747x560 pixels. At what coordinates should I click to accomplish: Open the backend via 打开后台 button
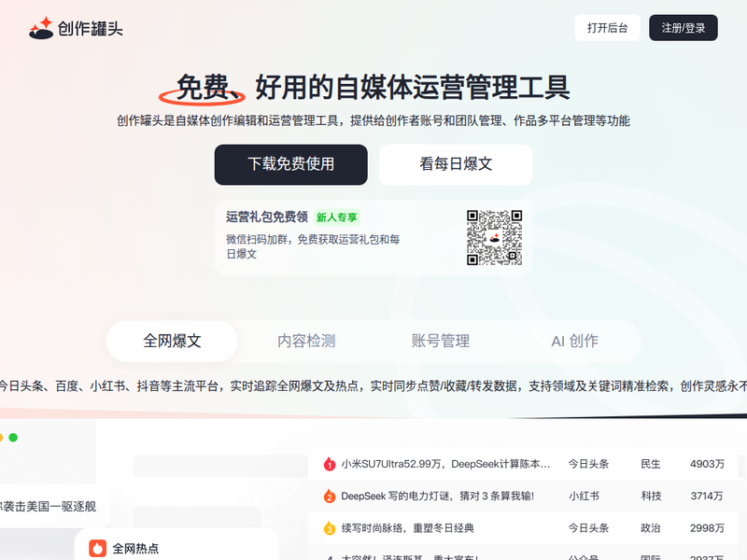pos(608,28)
